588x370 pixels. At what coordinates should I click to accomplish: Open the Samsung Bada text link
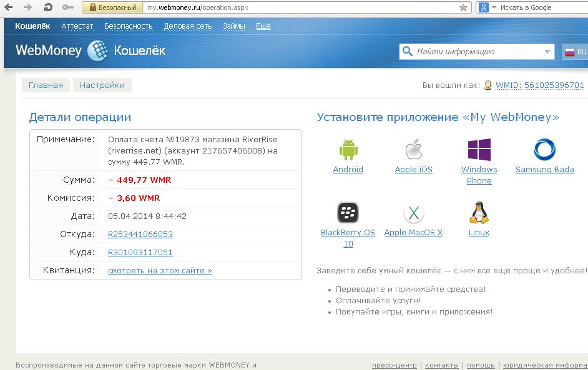pos(544,170)
